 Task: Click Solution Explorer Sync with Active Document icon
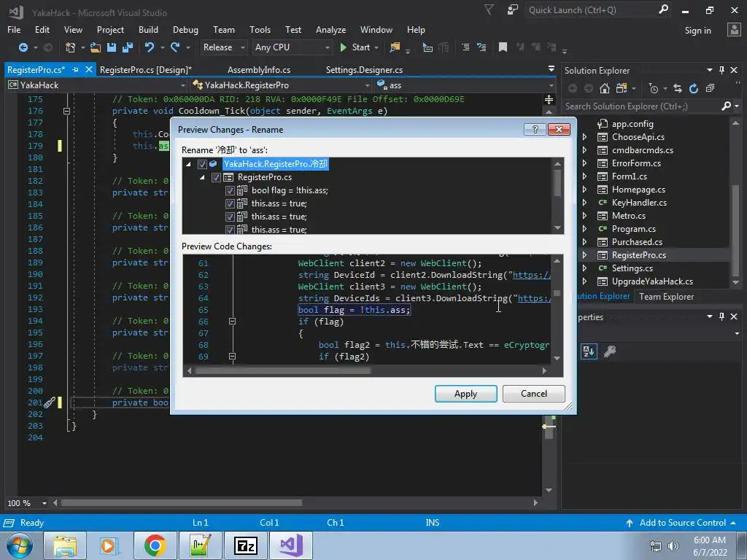[678, 88]
